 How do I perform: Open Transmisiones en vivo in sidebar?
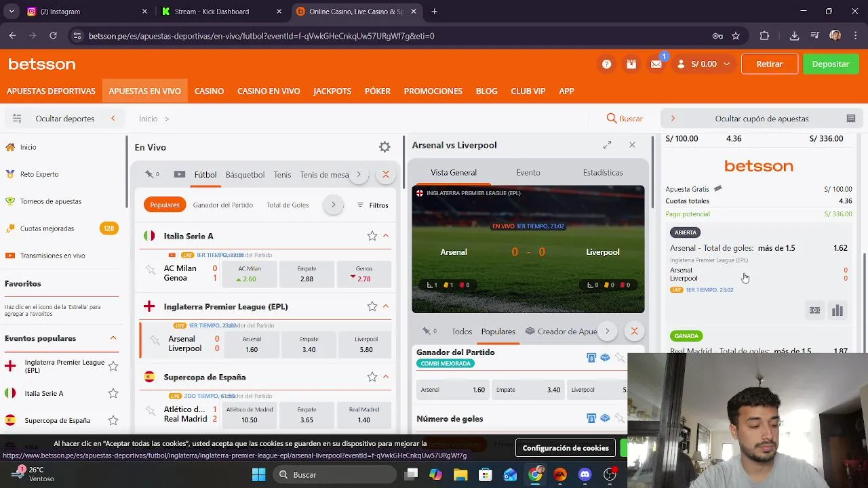coord(53,256)
